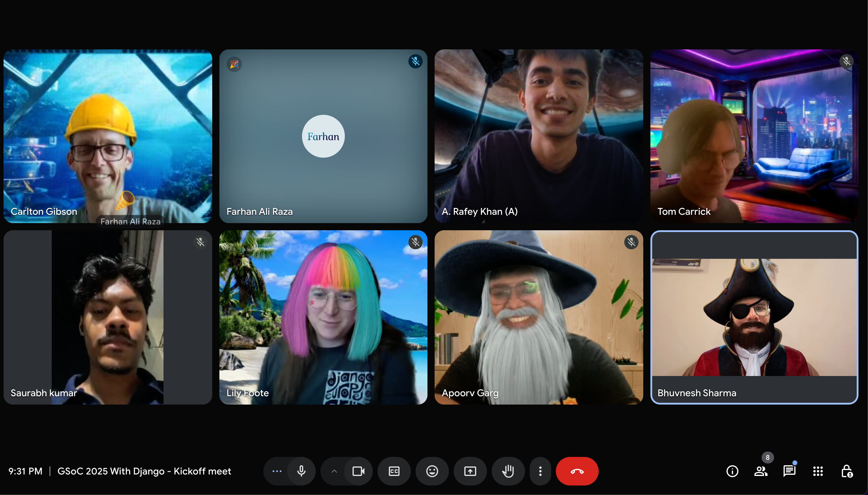Open the emoji reactions smiley button
The height and width of the screenshot is (495, 868).
click(432, 471)
